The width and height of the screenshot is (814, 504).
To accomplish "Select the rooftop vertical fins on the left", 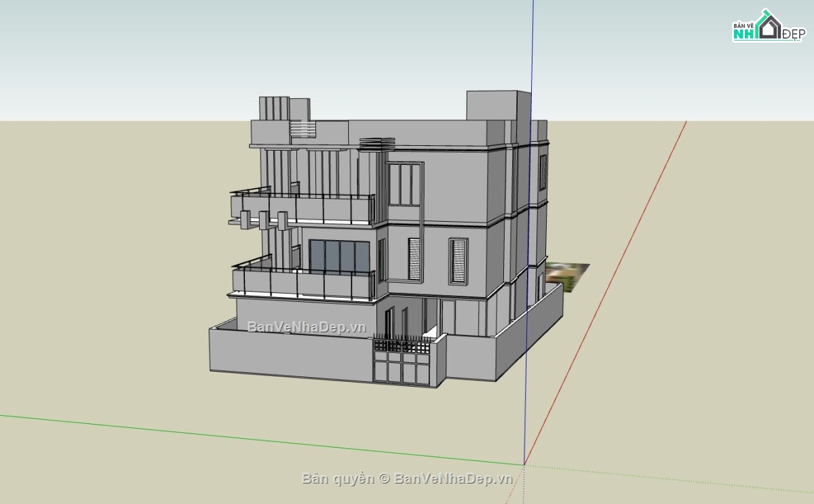I will [x=275, y=109].
